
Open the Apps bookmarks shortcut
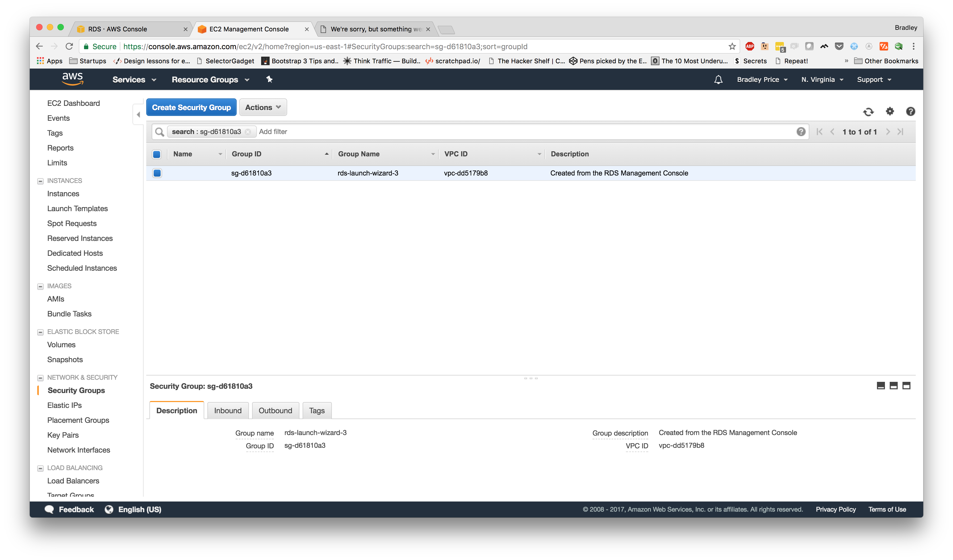click(49, 61)
